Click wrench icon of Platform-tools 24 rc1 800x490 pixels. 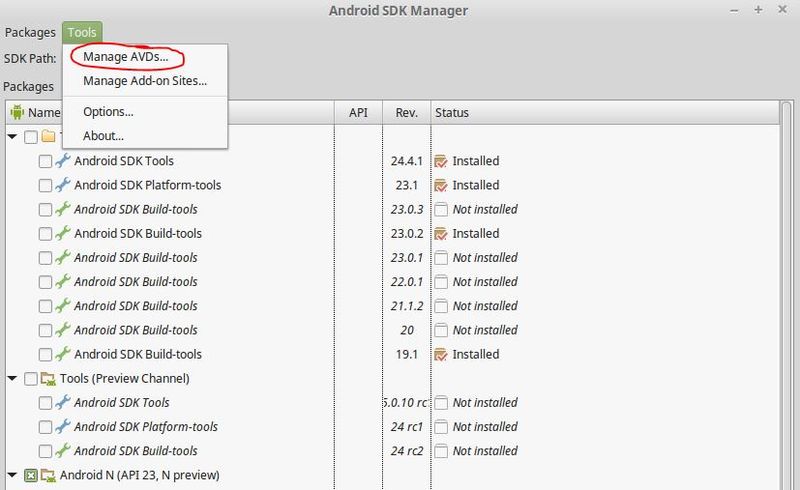(x=63, y=426)
